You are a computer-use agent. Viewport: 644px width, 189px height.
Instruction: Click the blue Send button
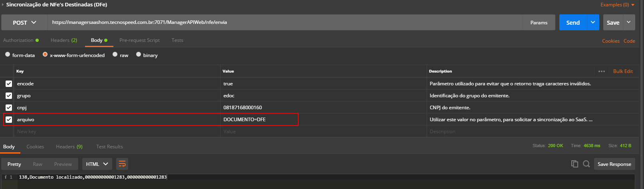[573, 23]
